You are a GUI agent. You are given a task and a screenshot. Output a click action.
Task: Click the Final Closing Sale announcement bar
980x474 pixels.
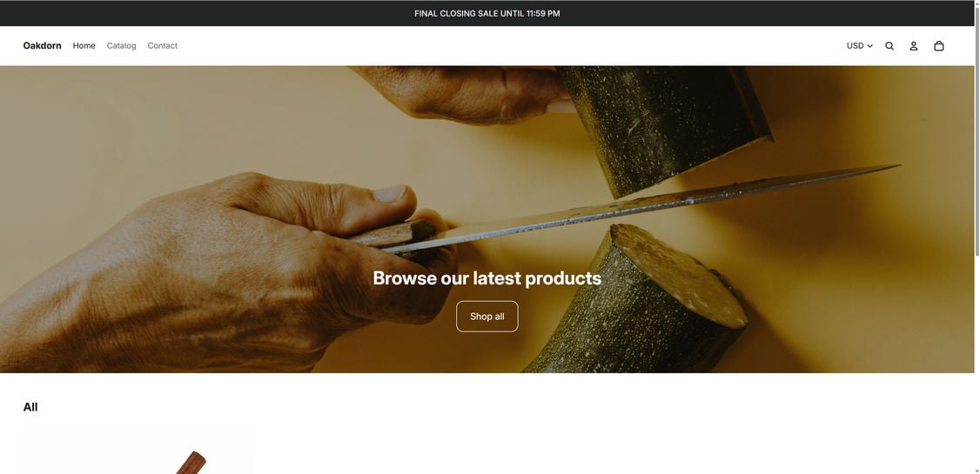tap(487, 13)
